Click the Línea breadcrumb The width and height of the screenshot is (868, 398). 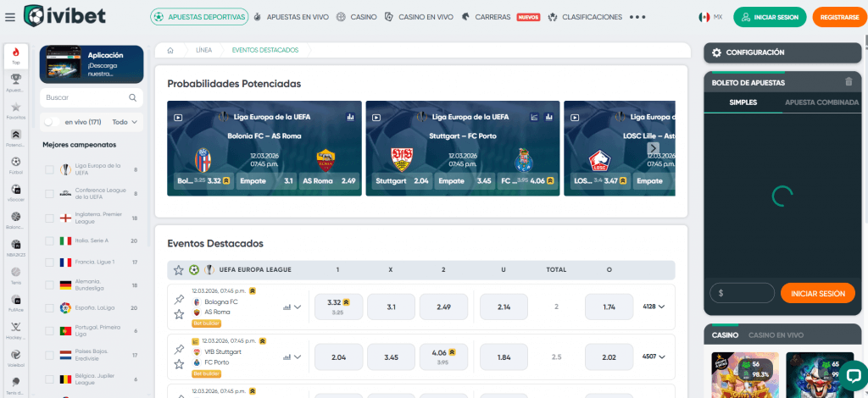click(203, 50)
